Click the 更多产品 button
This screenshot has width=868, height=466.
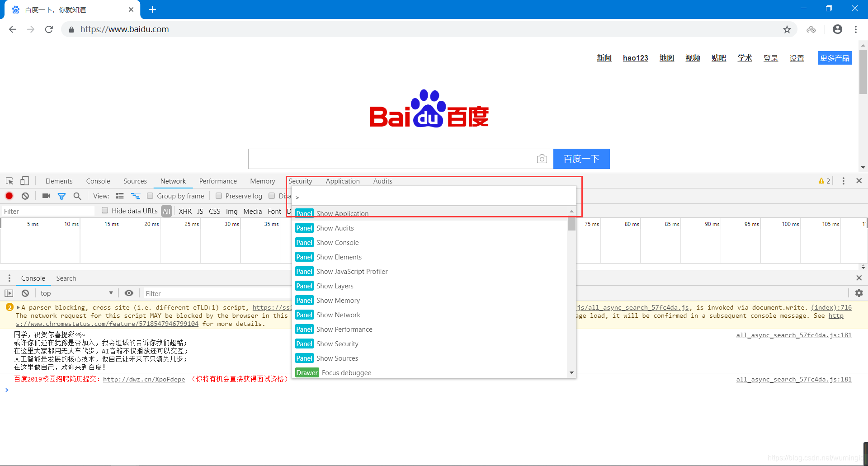click(x=835, y=58)
